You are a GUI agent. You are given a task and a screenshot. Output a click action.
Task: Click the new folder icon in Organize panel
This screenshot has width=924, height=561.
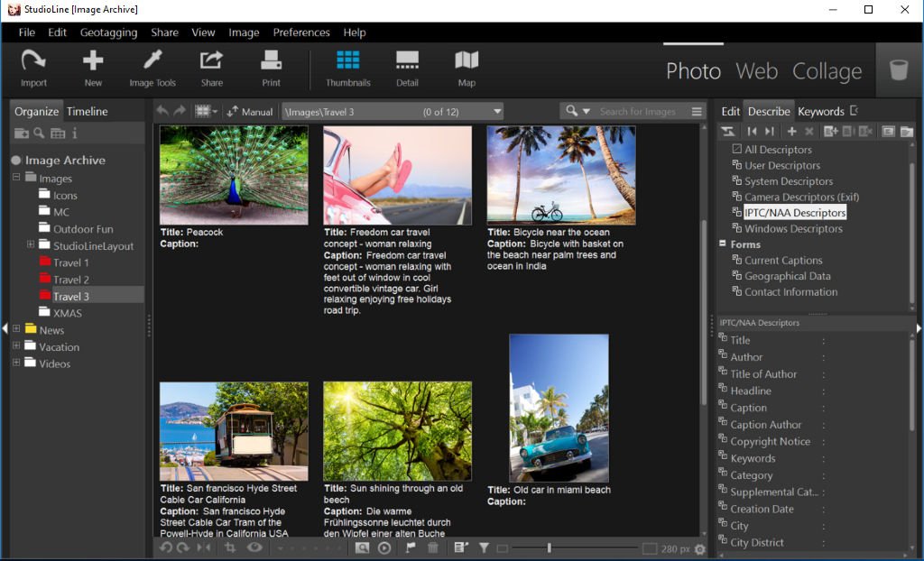click(x=22, y=133)
